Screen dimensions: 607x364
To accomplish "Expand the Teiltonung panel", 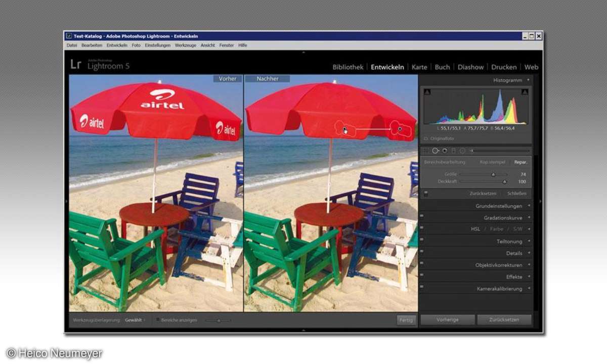I will click(529, 241).
